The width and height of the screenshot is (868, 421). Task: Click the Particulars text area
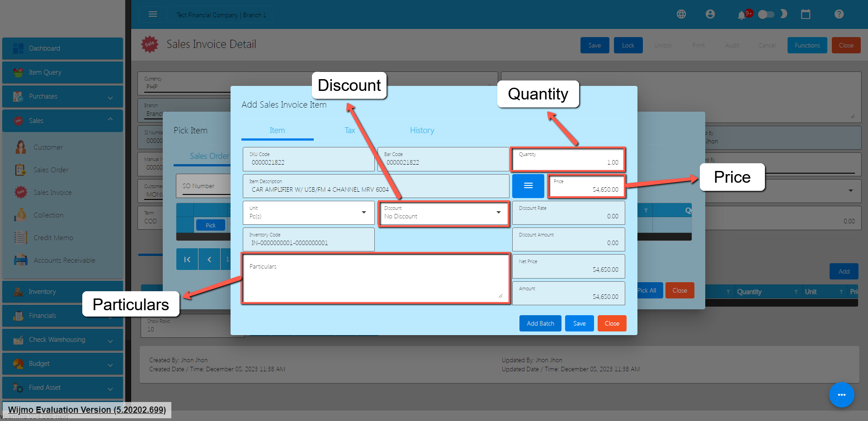click(x=375, y=279)
